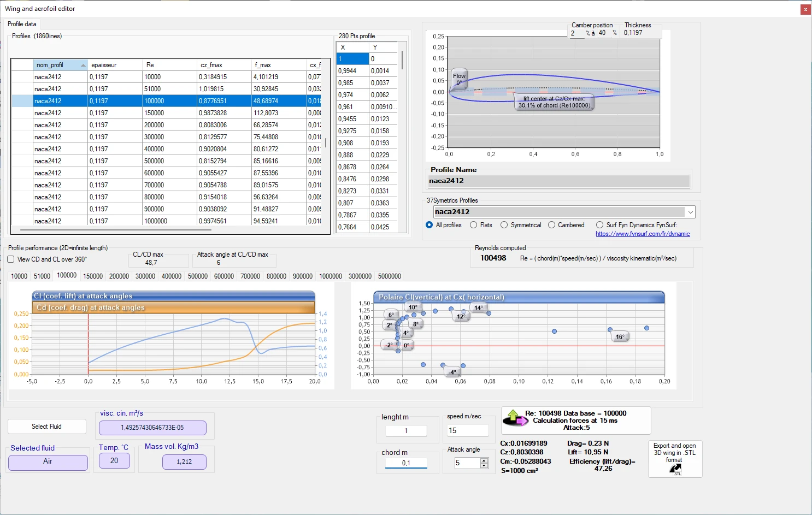This screenshot has width=812, height=515.
Task: Click the Air selected fluid button
Action: tap(48, 462)
